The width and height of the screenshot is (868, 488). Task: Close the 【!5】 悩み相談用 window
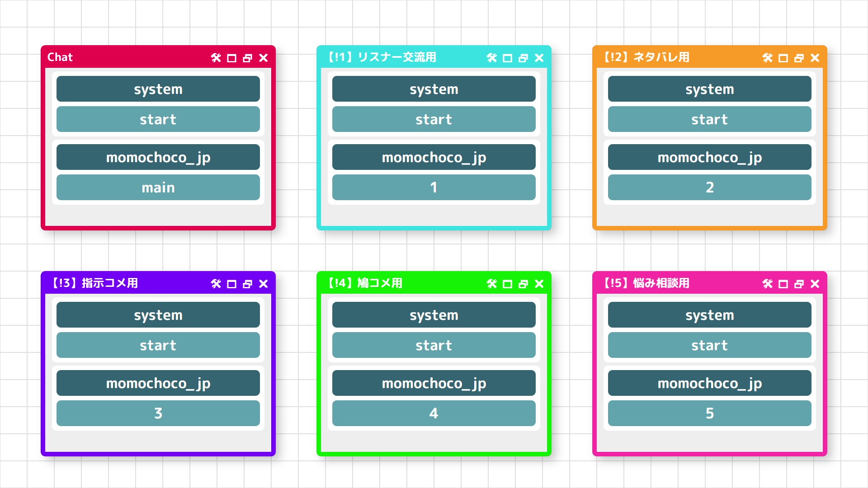coord(815,284)
